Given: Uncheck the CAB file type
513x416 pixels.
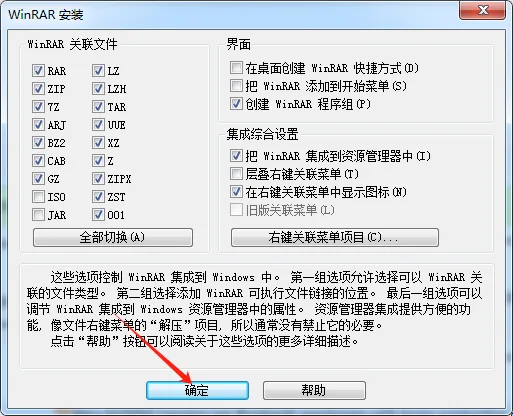Looking at the screenshot, I should coord(38,161).
